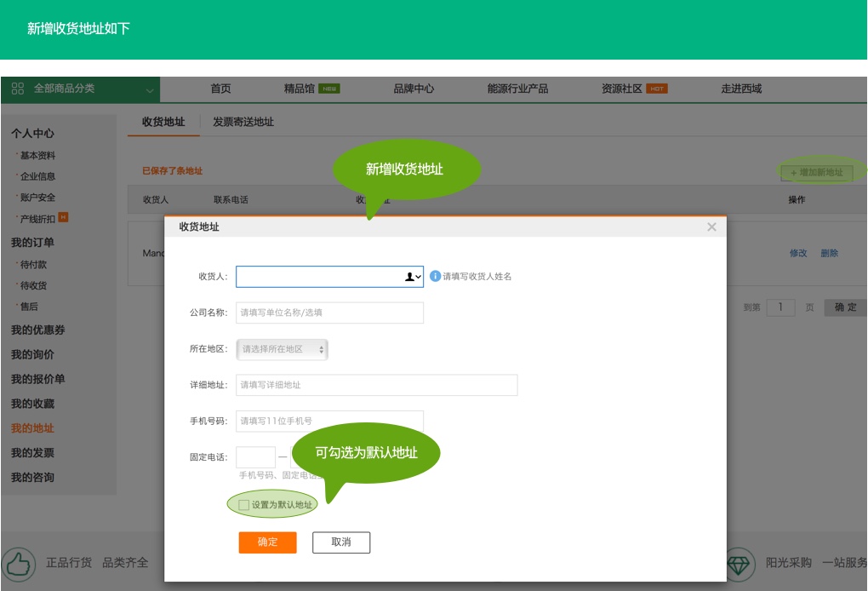
Task: Click the 修改 link for the saved address
Action: [x=797, y=253]
